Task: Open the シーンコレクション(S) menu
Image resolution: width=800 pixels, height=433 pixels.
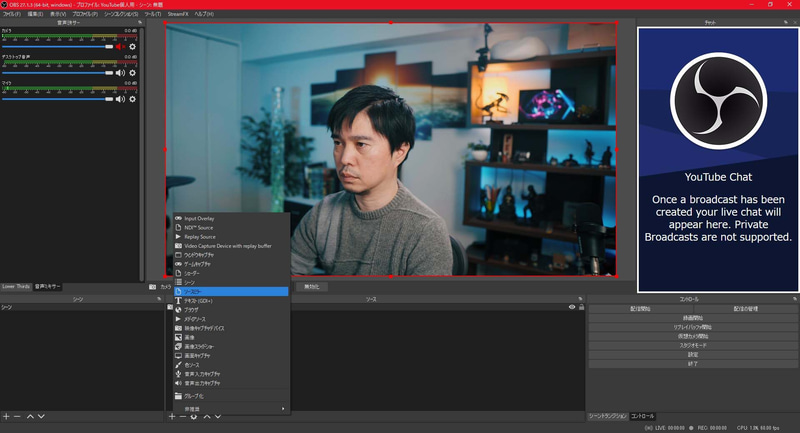Action: coord(121,14)
